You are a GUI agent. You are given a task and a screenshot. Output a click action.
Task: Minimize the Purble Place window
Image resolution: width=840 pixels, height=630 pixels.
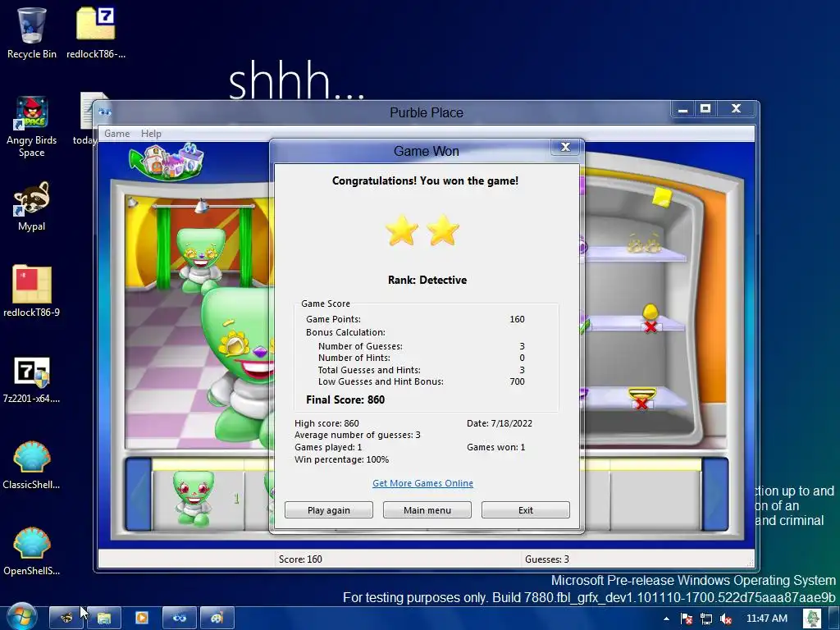[682, 109]
